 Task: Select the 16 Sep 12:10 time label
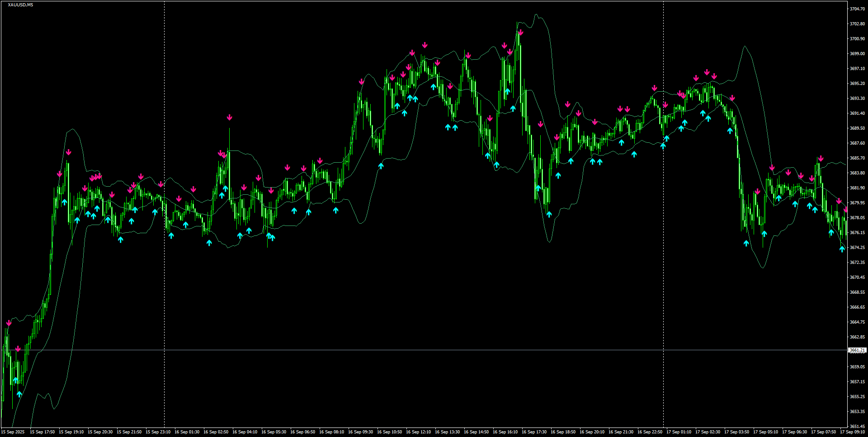[x=418, y=432]
